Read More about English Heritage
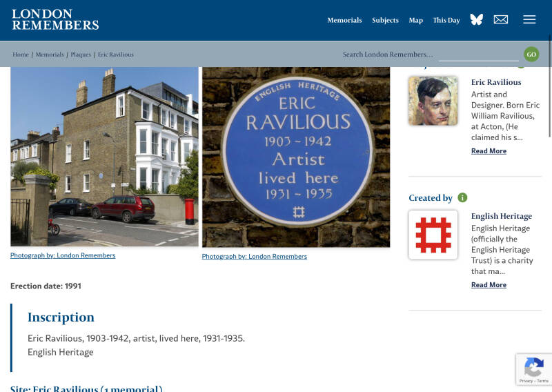The image size is (552, 392). [489, 284]
